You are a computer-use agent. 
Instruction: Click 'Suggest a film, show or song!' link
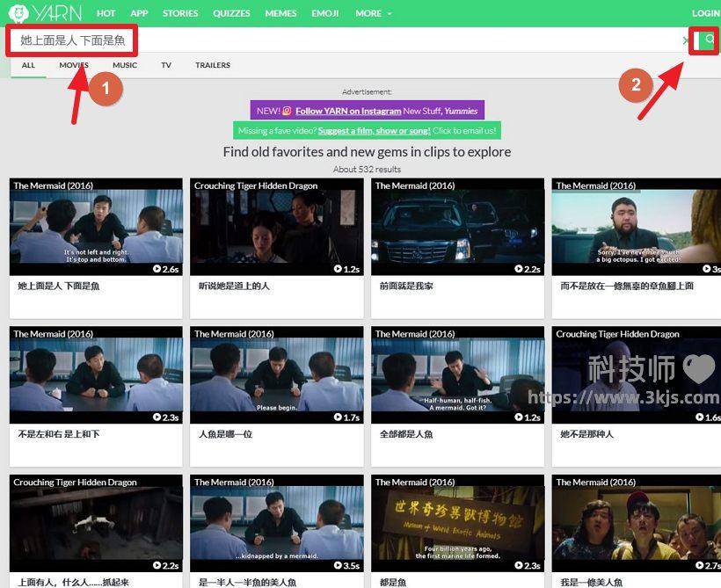coord(374,131)
